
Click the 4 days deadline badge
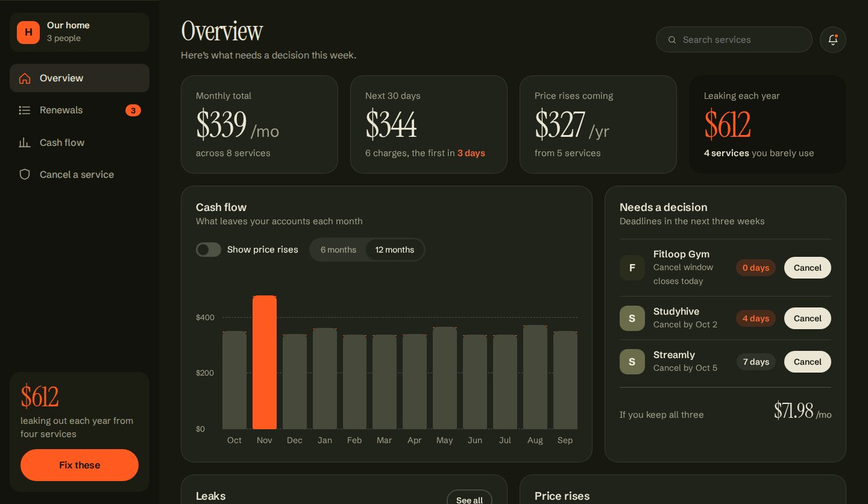tap(756, 318)
